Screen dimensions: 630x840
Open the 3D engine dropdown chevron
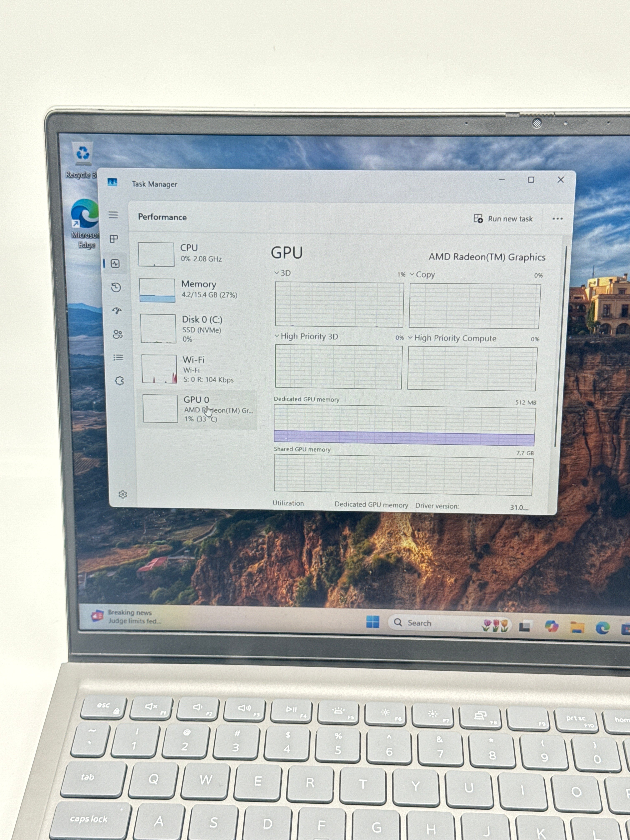[x=276, y=273]
